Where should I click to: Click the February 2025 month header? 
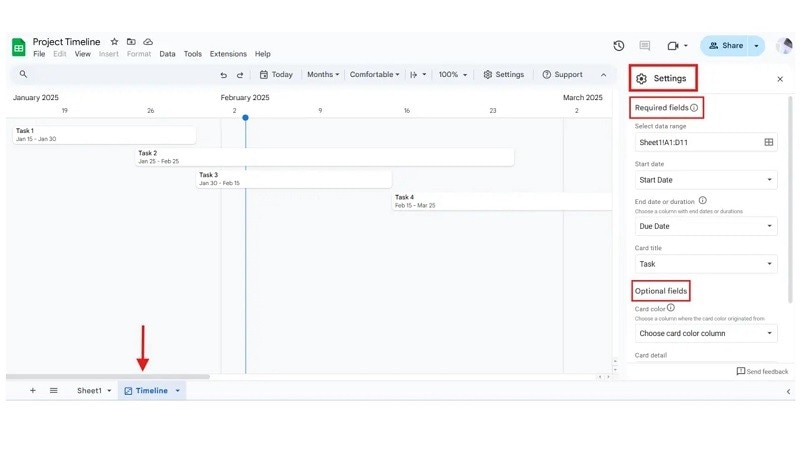(245, 97)
